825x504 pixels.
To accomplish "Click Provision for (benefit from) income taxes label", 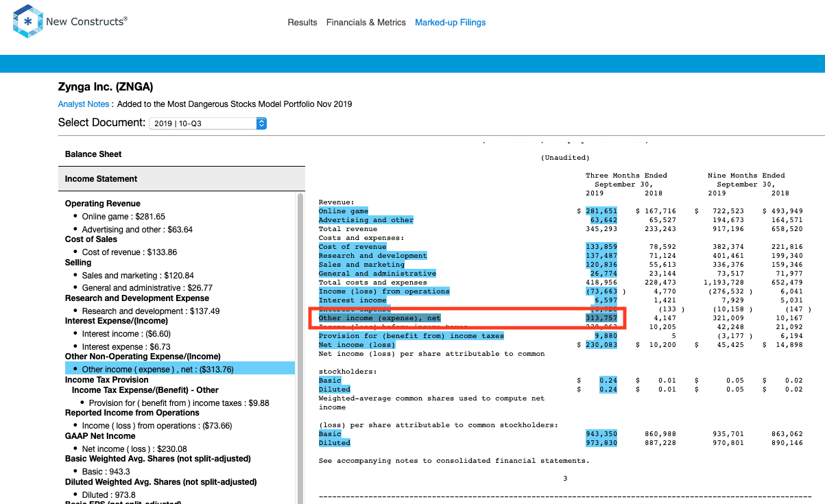I will pos(411,336).
